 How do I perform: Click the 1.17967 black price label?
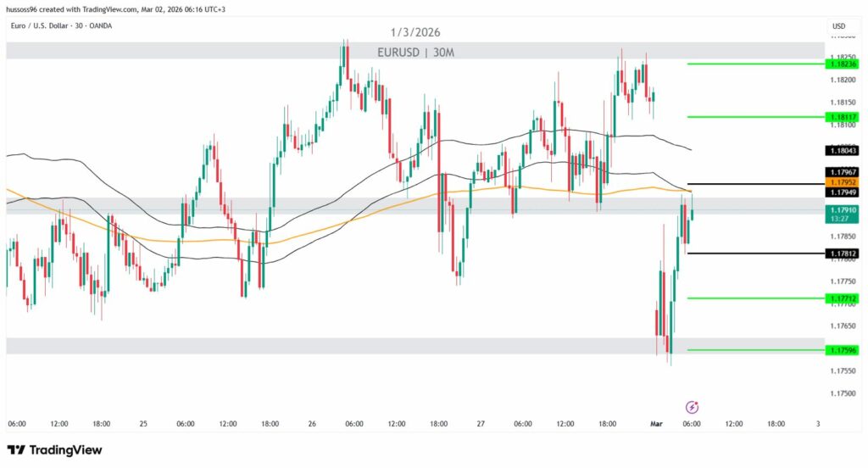843,172
